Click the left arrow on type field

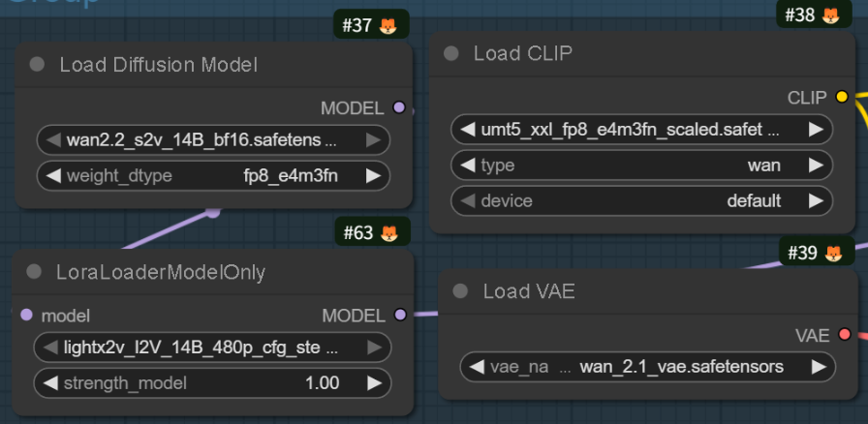pos(468,165)
